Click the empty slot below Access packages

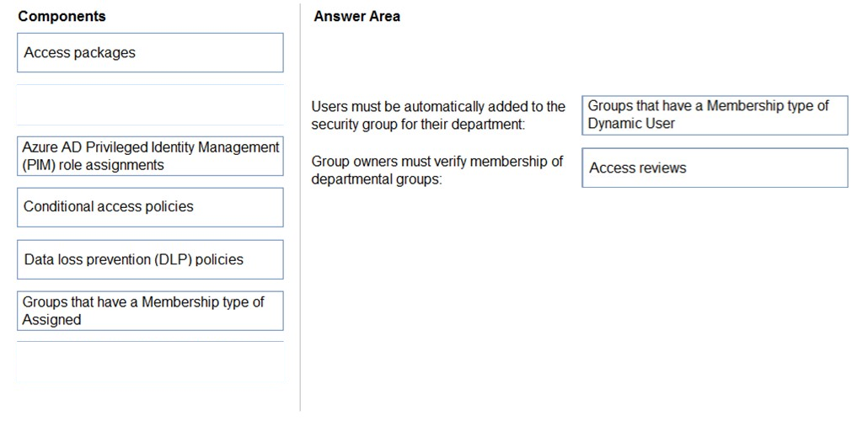[150, 104]
